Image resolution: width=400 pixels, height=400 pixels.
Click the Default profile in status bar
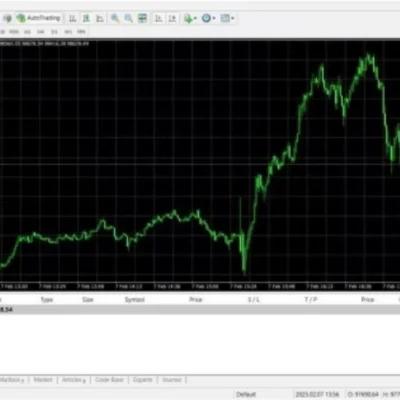point(246,394)
